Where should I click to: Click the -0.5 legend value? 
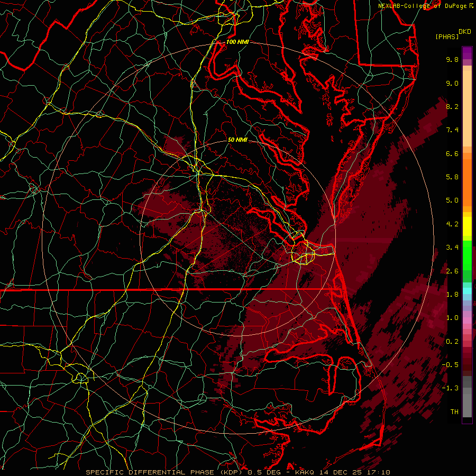pyautogui.click(x=450, y=365)
